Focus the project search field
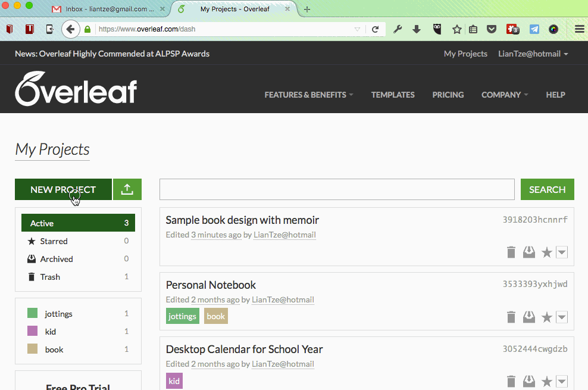 click(337, 189)
